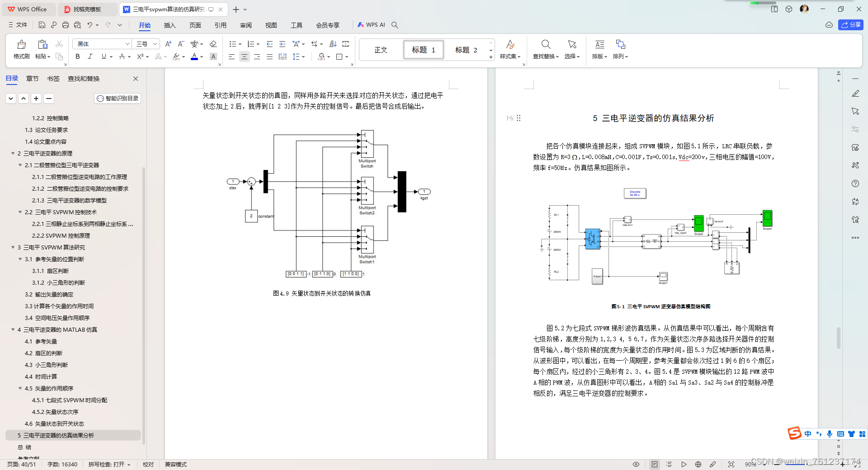The image size is (868, 470).
Task: Select the clear formatting eraser icon
Action: [213, 44]
